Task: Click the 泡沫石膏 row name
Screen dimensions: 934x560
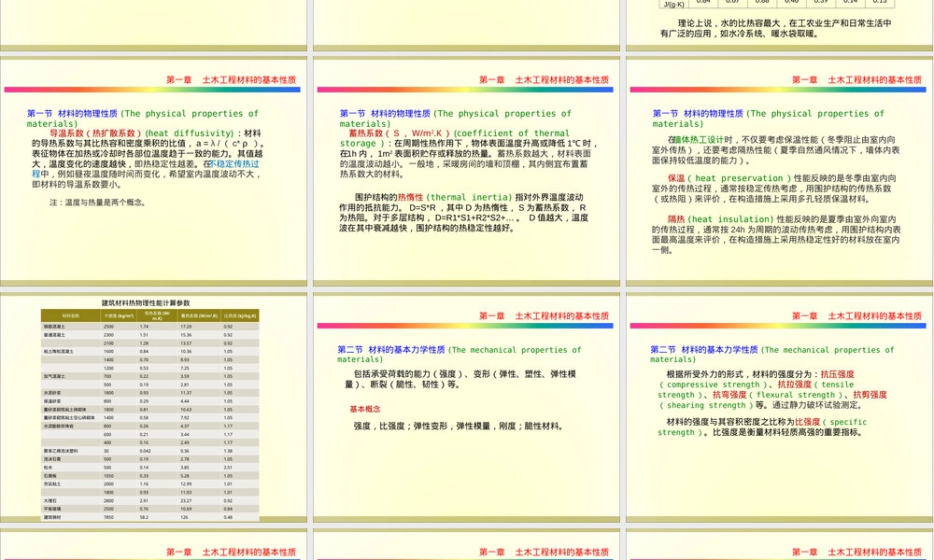Action: (x=52, y=459)
